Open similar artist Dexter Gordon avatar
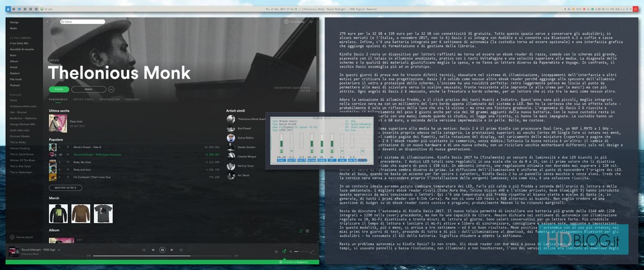The height and width of the screenshot is (270, 644). (x=231, y=147)
